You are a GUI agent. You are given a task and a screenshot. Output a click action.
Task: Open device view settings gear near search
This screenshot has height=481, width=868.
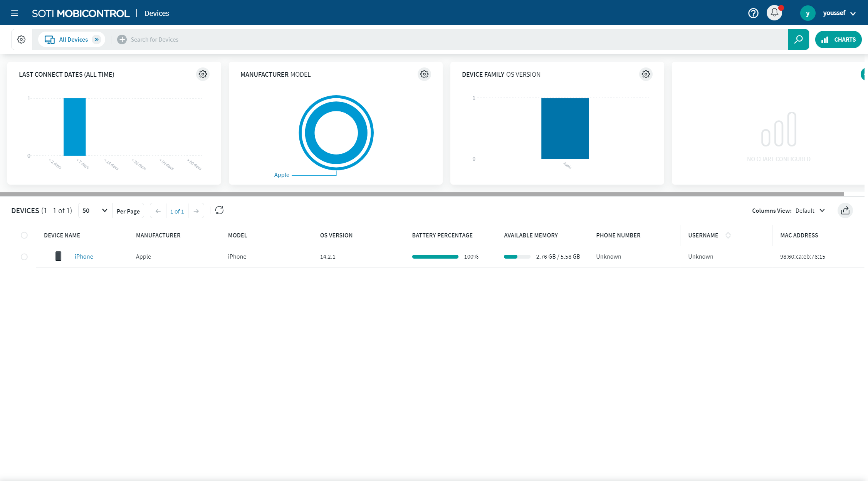22,40
